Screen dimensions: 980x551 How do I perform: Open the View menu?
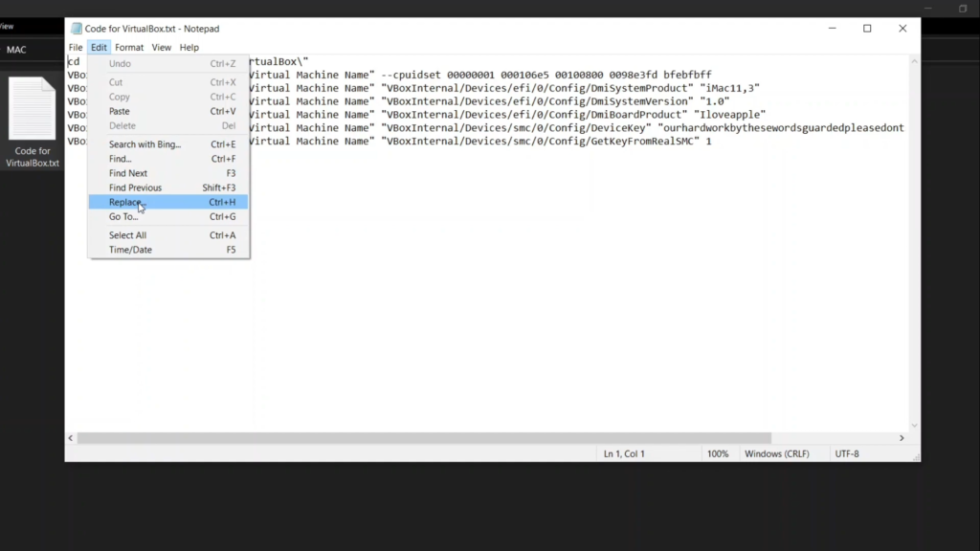[x=161, y=47]
